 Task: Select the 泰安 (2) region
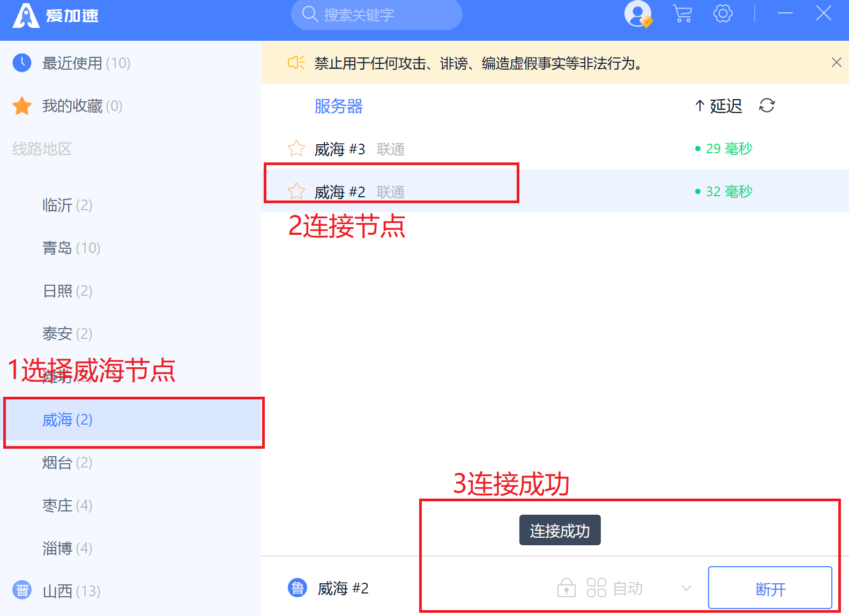[x=130, y=334]
